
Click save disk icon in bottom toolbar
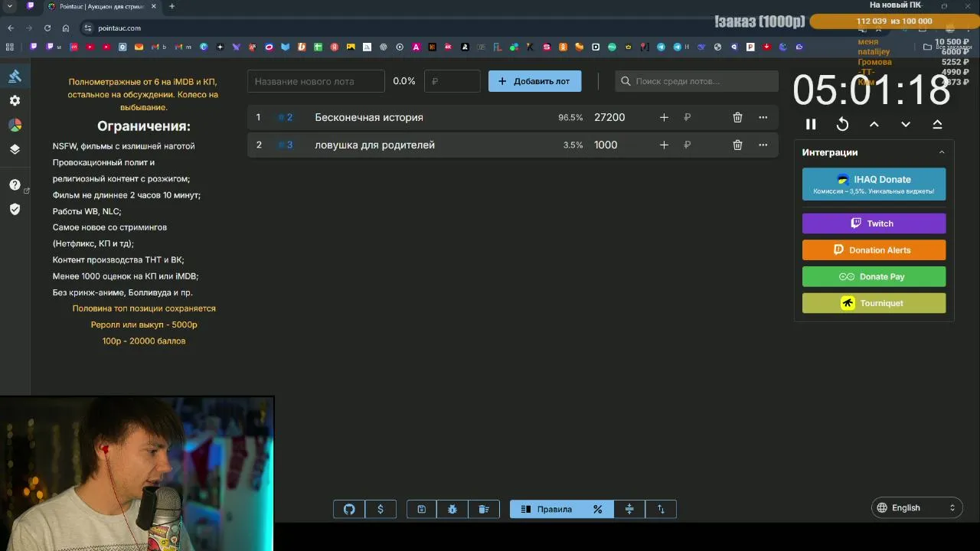421,509
